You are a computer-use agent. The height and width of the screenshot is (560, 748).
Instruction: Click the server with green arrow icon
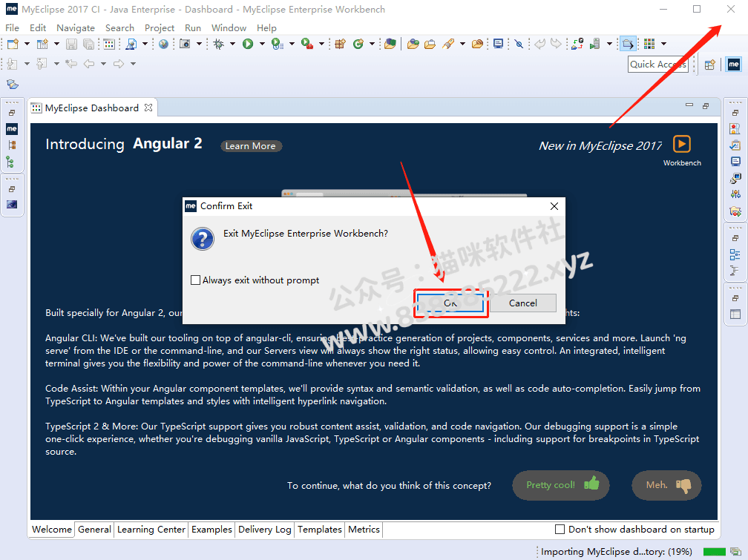594,45
